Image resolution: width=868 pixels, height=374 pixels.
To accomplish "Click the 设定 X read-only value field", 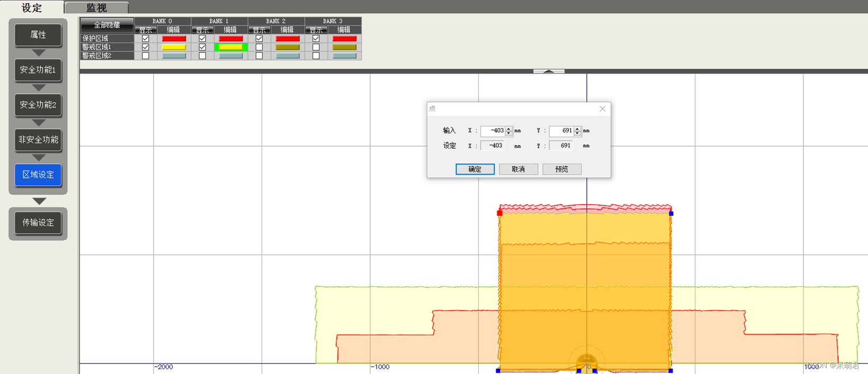I will tap(493, 146).
